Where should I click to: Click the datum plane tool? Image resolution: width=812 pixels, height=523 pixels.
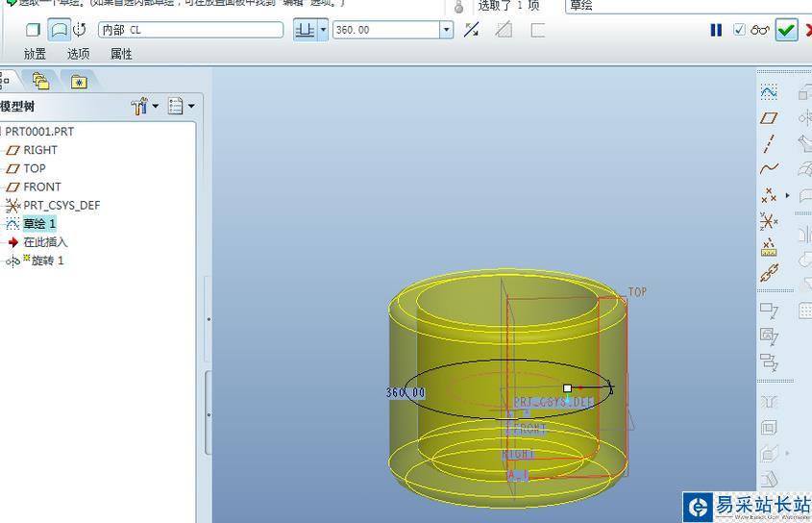click(x=769, y=118)
